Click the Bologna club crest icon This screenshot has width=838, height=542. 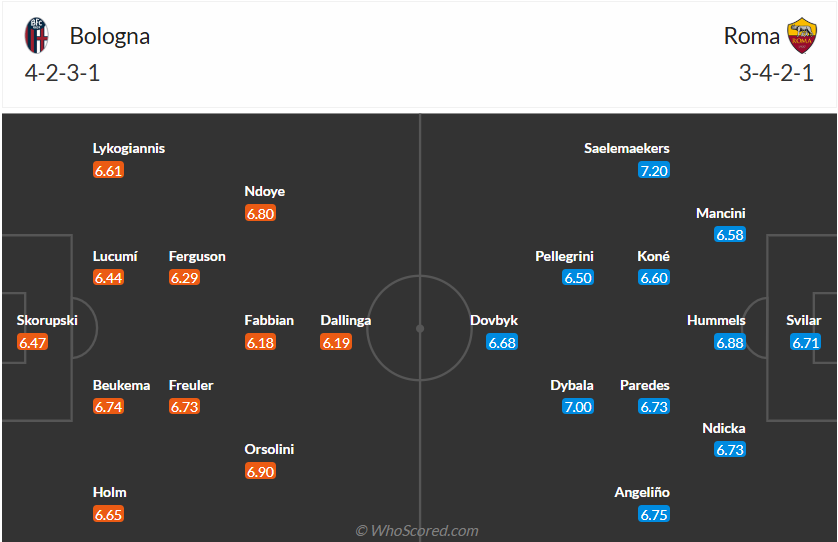(36, 36)
